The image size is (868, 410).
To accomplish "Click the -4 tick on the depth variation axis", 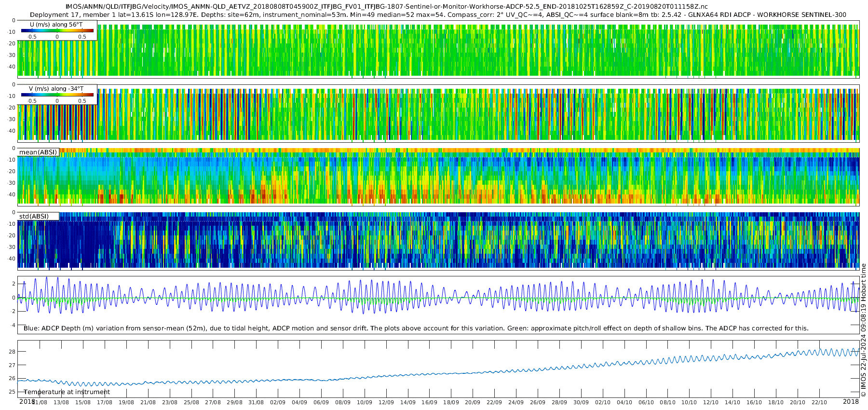I will pyautogui.click(x=13, y=325).
